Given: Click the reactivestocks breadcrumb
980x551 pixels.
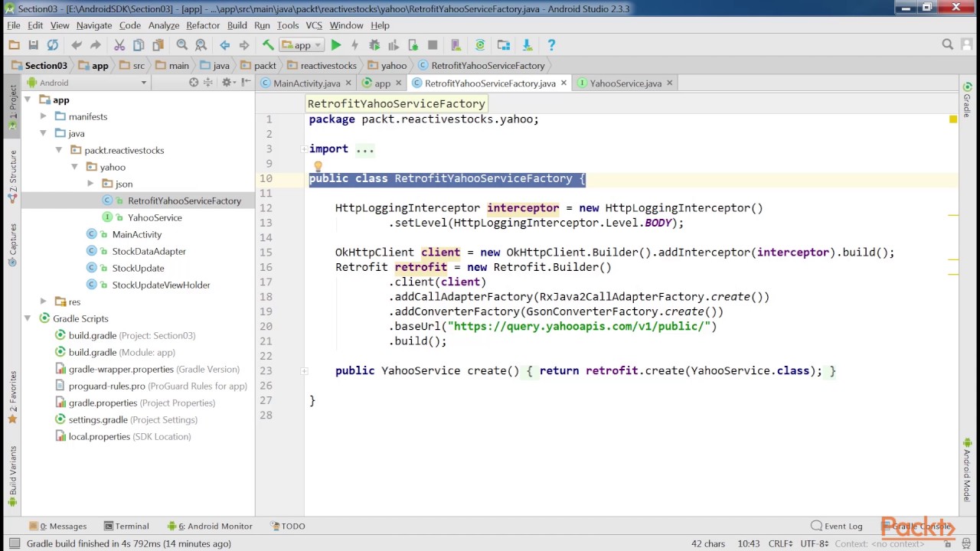Looking at the screenshot, I should [322, 65].
